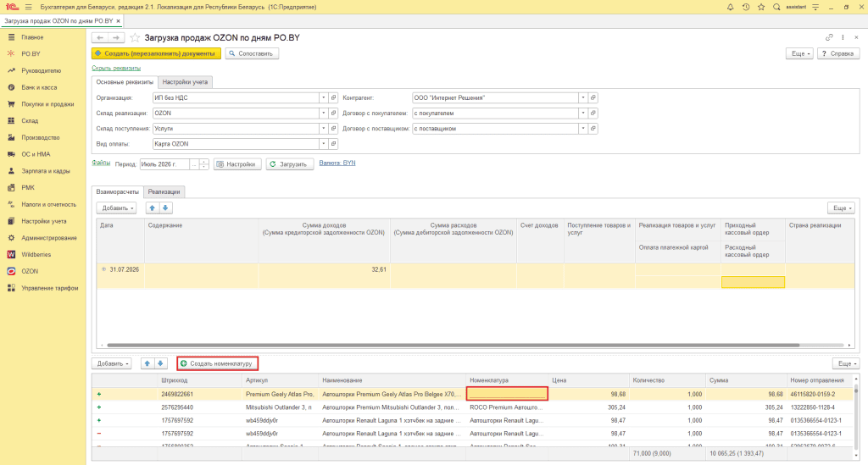Expand Договор с покупателем dropdown
868x465 pixels.
click(583, 113)
